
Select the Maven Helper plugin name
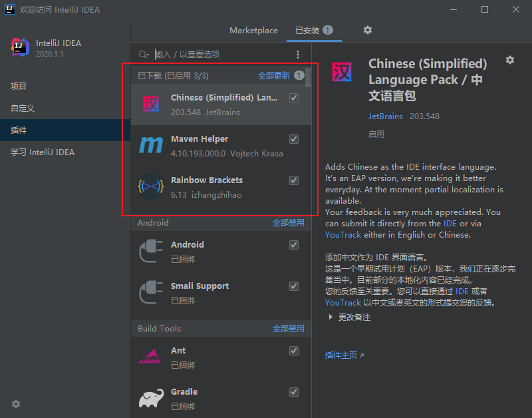tap(199, 139)
